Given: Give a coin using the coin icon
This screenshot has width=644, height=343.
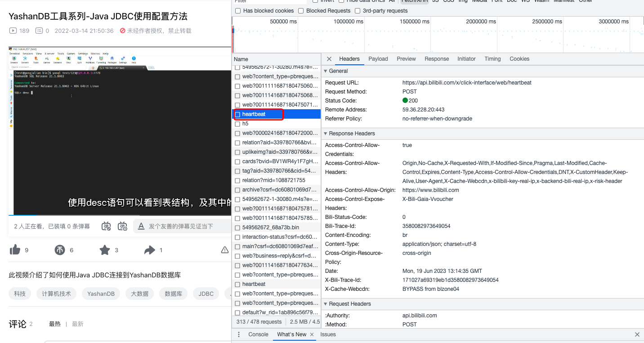Looking at the screenshot, I should pos(60,250).
